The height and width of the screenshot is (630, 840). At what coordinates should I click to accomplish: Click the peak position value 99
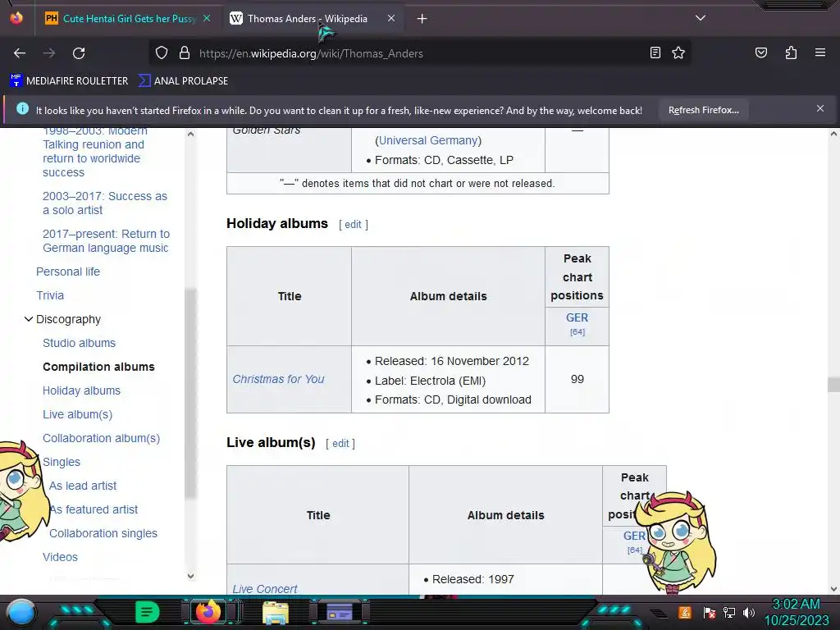[577, 379]
